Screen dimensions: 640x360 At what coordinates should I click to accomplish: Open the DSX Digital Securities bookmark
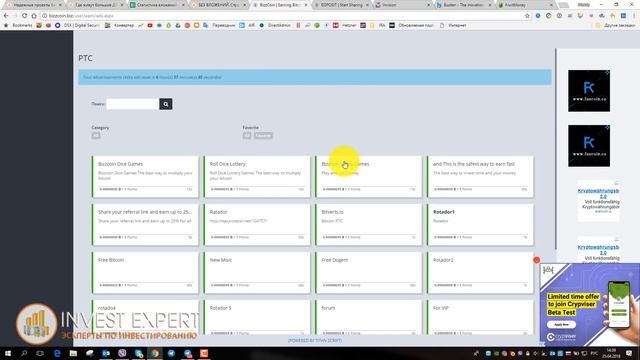pos(79,25)
